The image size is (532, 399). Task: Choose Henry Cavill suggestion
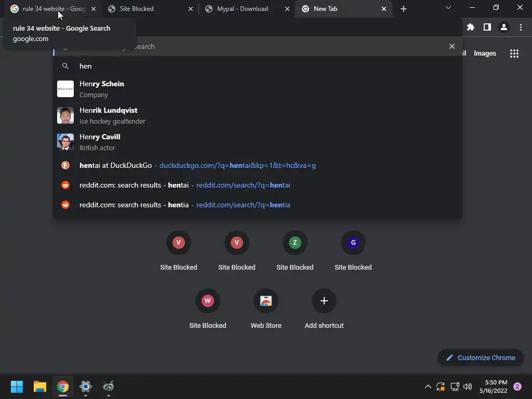click(x=258, y=142)
